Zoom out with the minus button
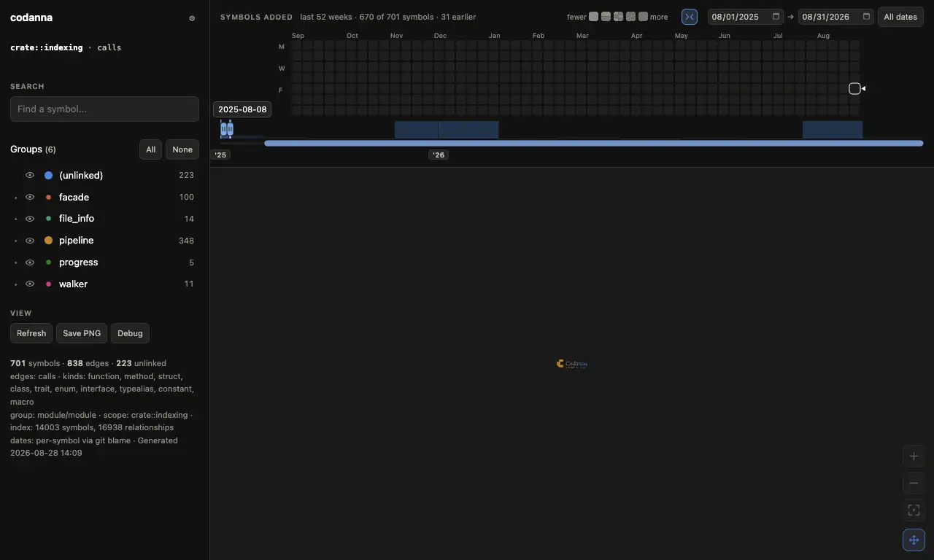 [914, 483]
